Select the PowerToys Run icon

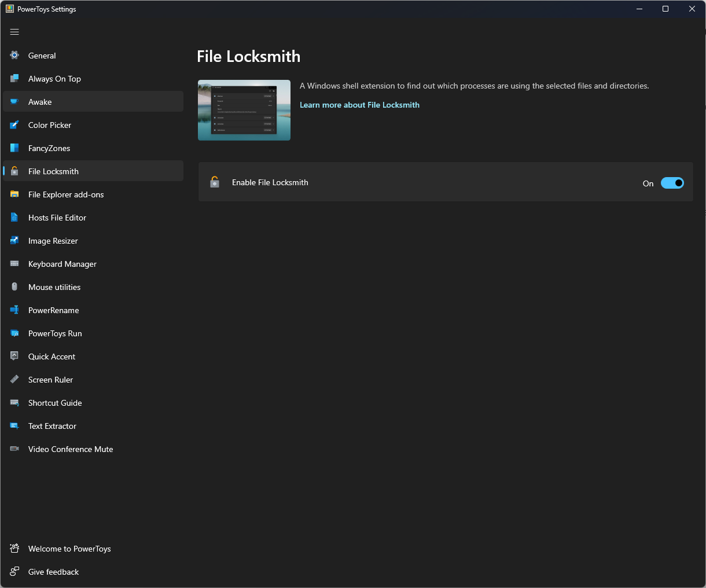click(x=14, y=333)
